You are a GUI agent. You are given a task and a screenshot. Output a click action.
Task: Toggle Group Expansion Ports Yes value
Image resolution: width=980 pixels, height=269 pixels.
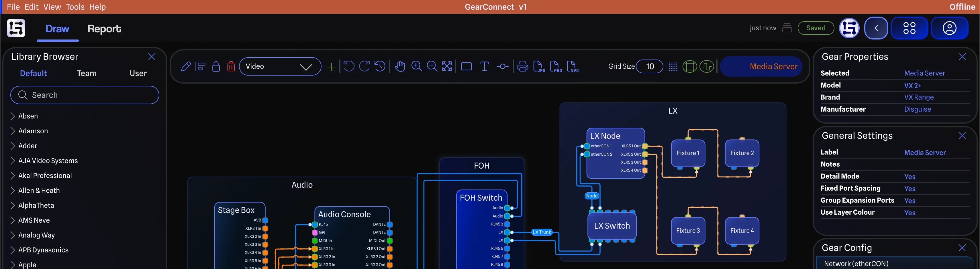910,201
